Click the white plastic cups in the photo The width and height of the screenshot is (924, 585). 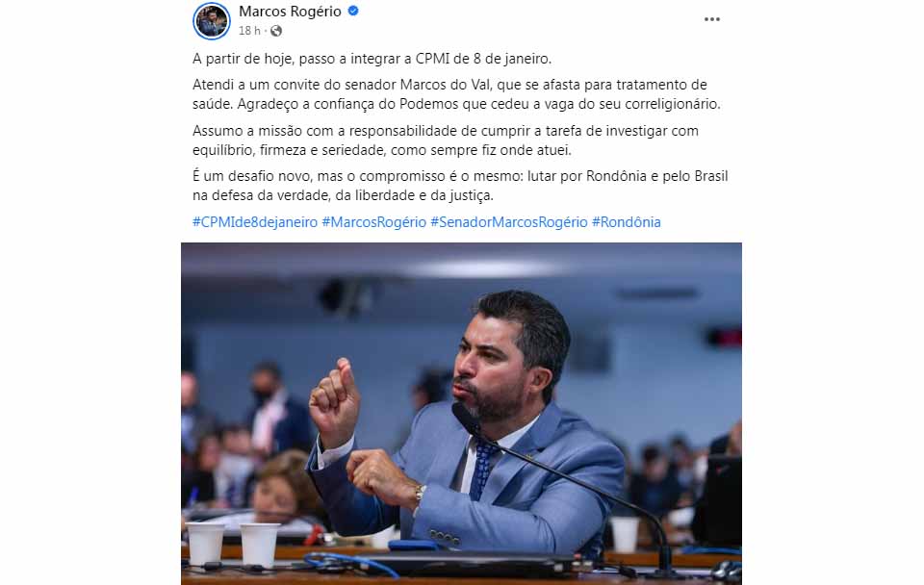coord(232,544)
